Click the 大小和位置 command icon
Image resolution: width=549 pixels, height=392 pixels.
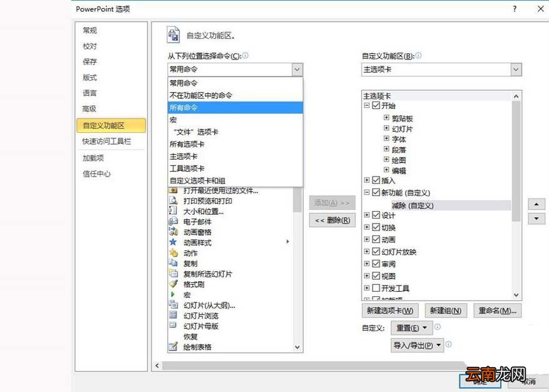tap(173, 211)
